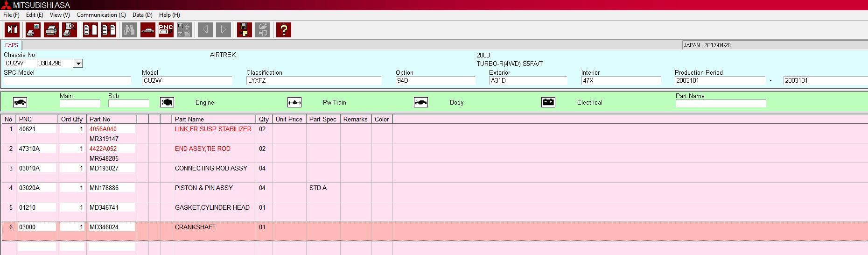Expand the Chassis No dropdown arrow

(78, 64)
